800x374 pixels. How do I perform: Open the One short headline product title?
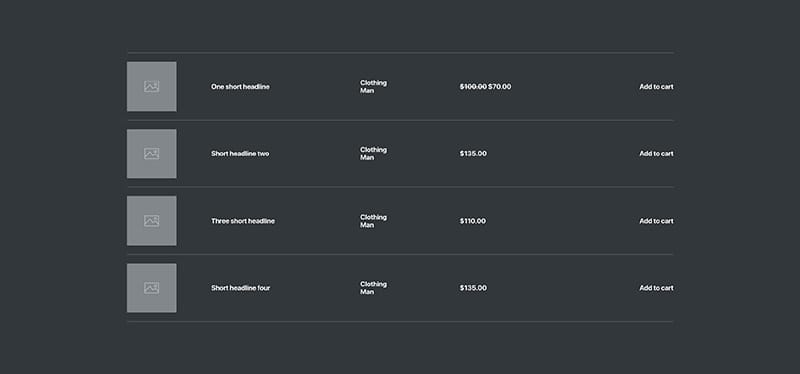[240, 87]
